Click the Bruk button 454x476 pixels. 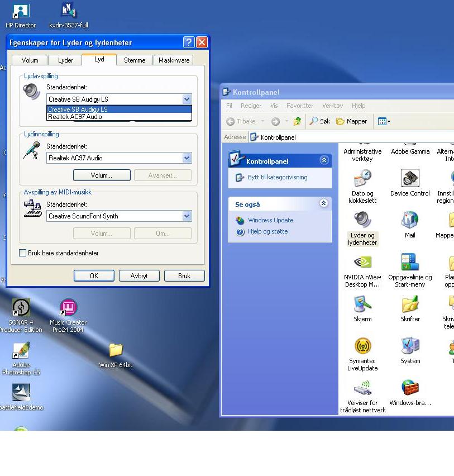184,275
